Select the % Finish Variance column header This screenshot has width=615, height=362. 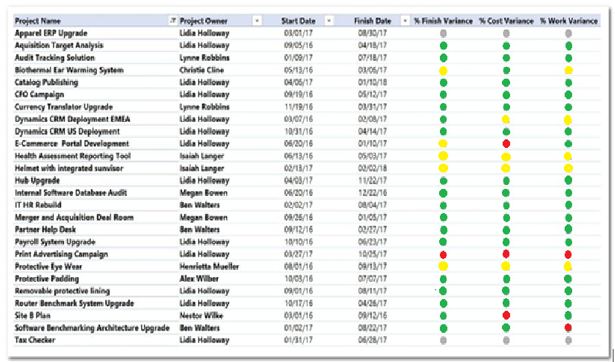[443, 21]
